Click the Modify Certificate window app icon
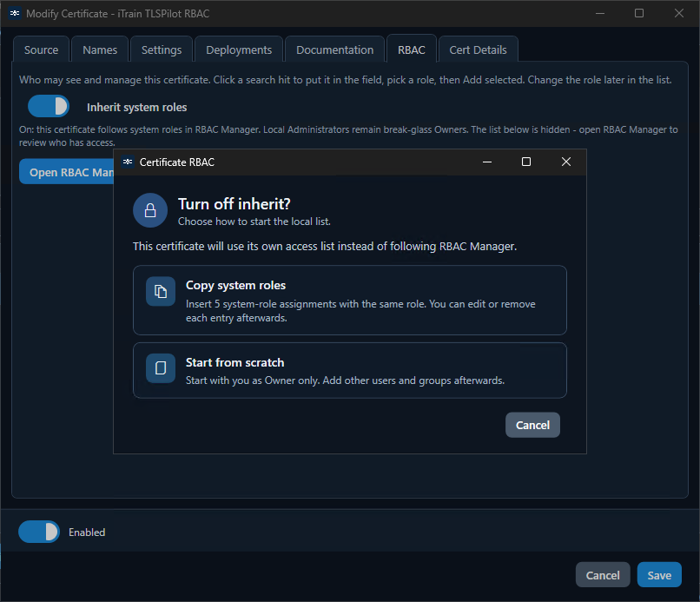Image resolution: width=700 pixels, height=602 pixels. [15, 13]
